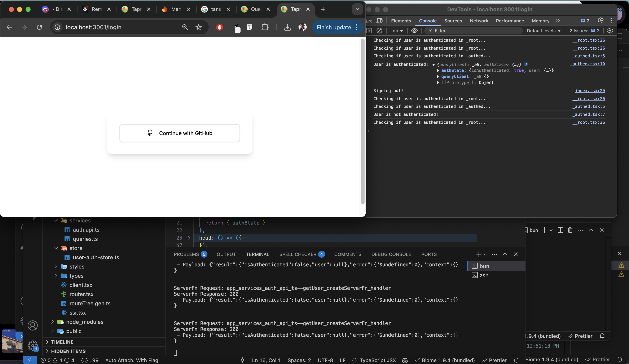
Task: Switch to the tans Google tab
Action: [216, 9]
